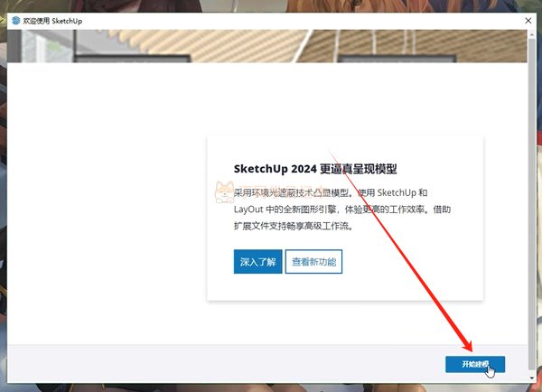Click the 深入了解 button

pos(257,262)
